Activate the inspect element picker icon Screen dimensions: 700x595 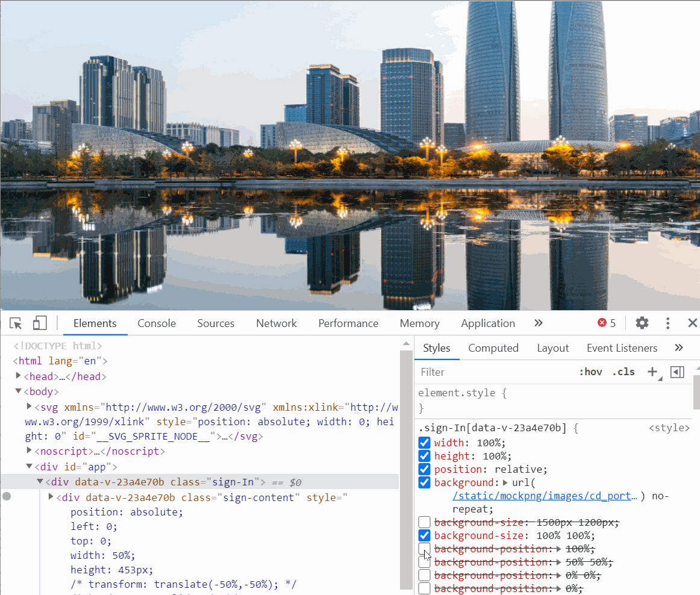tap(16, 323)
